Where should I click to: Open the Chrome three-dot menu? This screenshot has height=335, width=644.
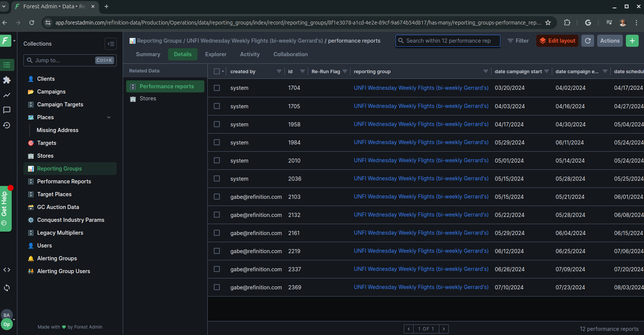click(x=636, y=23)
